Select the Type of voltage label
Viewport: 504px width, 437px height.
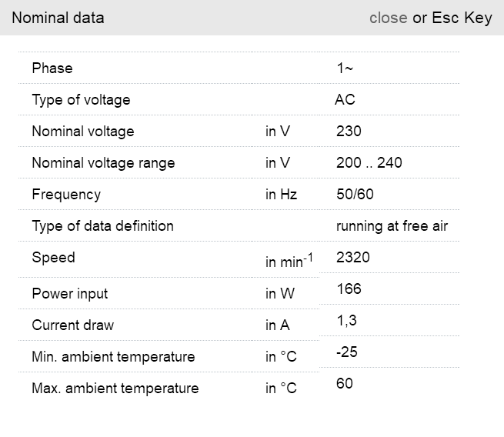click(x=81, y=100)
